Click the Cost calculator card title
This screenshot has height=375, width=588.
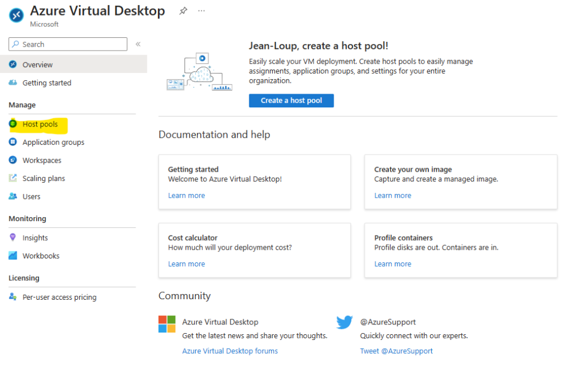tap(193, 238)
